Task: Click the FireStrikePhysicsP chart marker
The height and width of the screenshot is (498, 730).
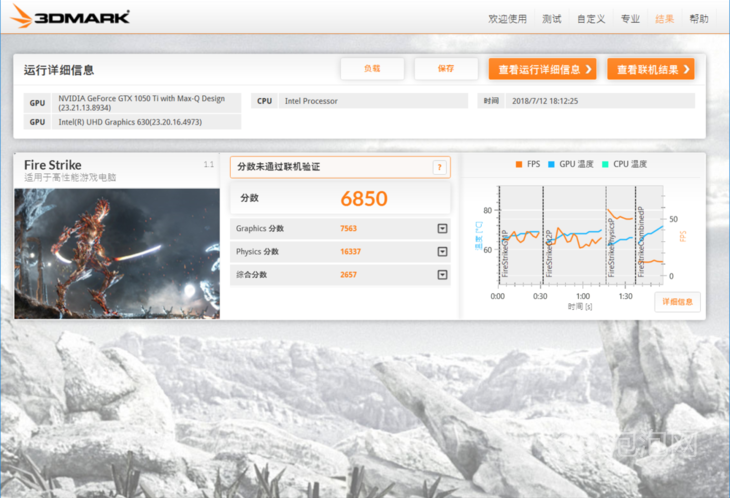Action: point(611,247)
